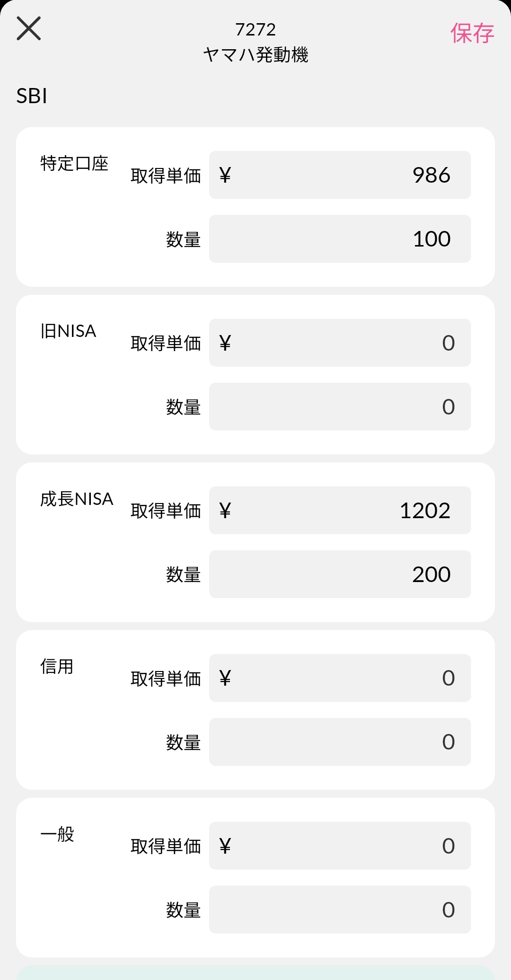
Task: Tap the ヤマハ発動機 stock title
Action: point(255,55)
